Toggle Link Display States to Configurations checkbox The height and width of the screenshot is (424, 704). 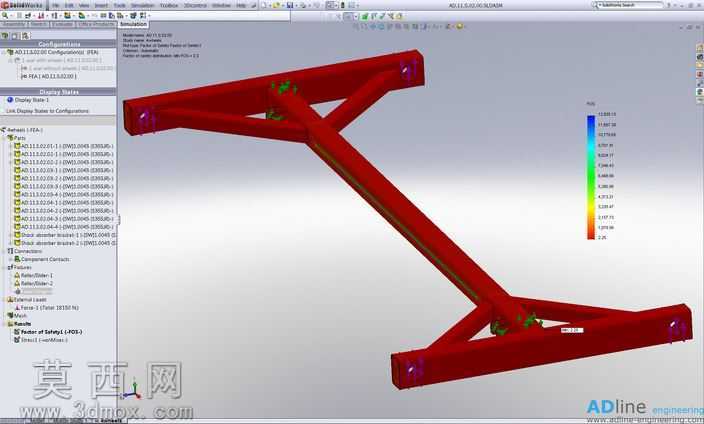pos(4,111)
